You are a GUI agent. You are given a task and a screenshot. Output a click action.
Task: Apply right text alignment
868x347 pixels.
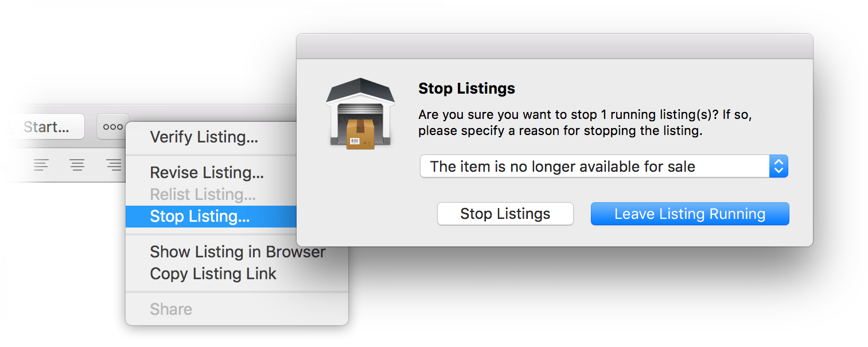(114, 165)
